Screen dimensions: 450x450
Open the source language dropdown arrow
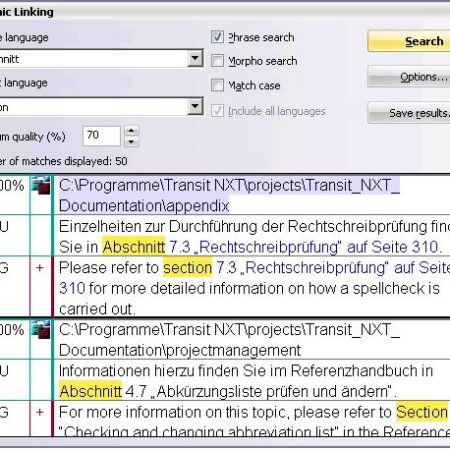click(195, 59)
